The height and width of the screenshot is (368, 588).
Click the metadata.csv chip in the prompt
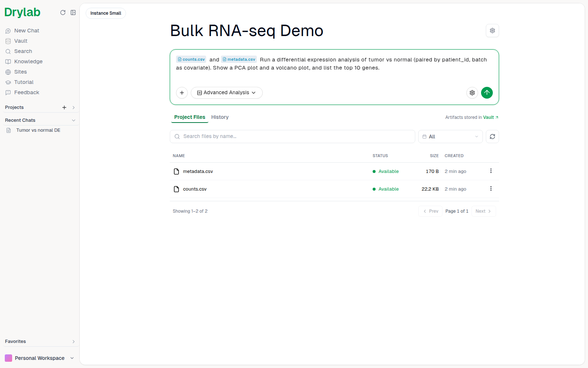pos(239,59)
